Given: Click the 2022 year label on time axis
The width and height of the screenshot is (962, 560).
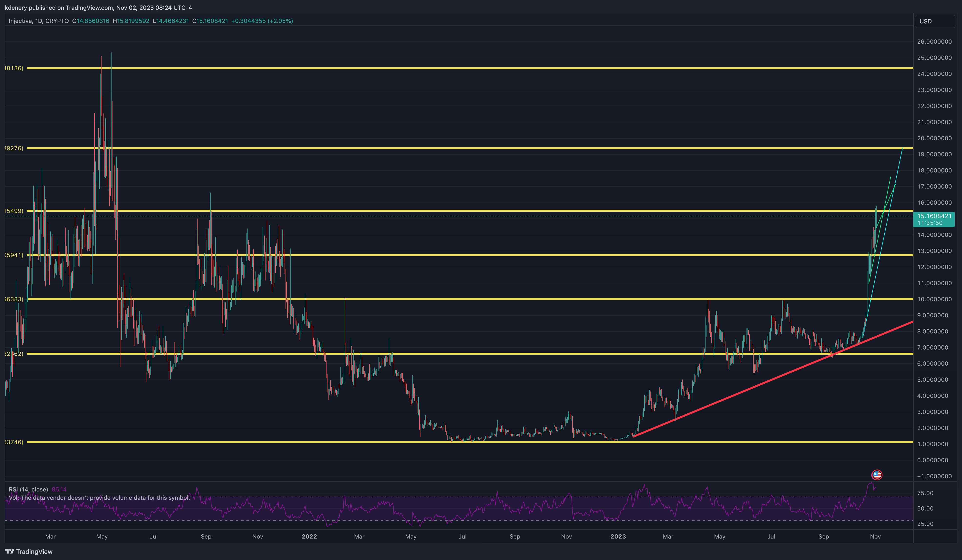Looking at the screenshot, I should click(309, 536).
